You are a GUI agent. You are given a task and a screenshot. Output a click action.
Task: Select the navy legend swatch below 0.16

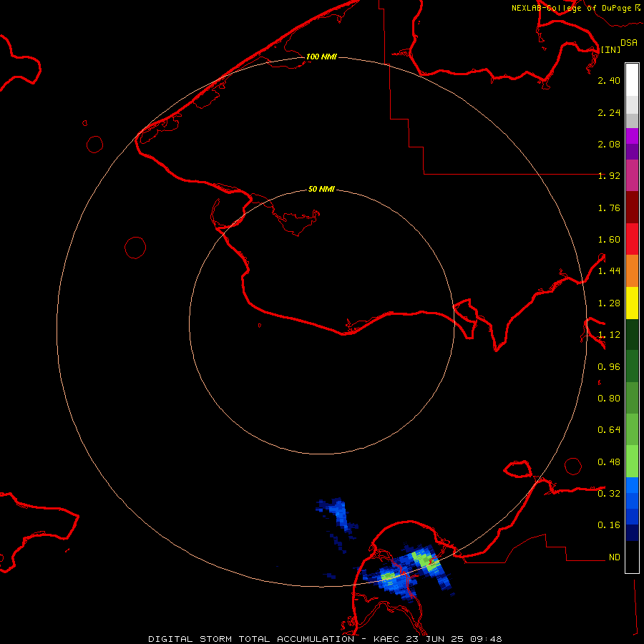(x=632, y=532)
